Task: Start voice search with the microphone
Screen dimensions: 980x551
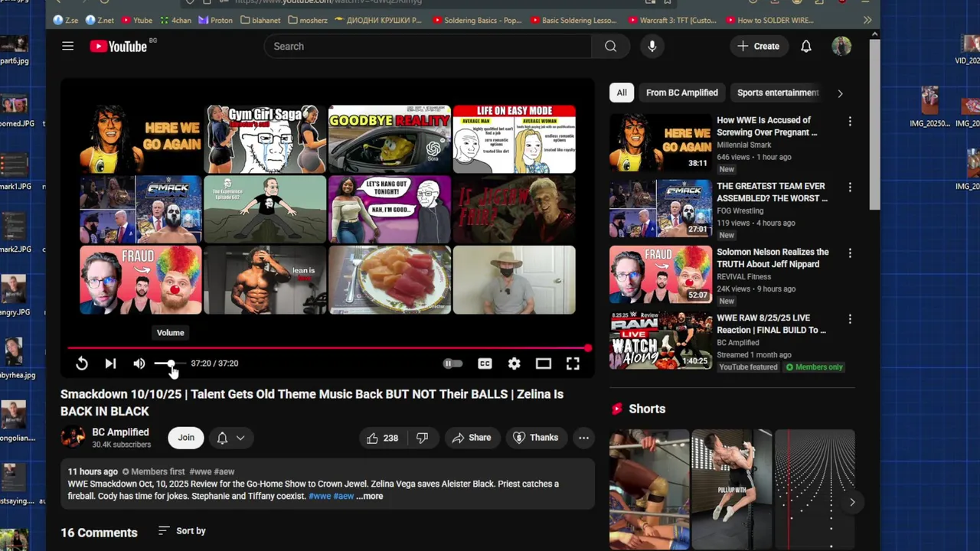Action: coord(652,47)
